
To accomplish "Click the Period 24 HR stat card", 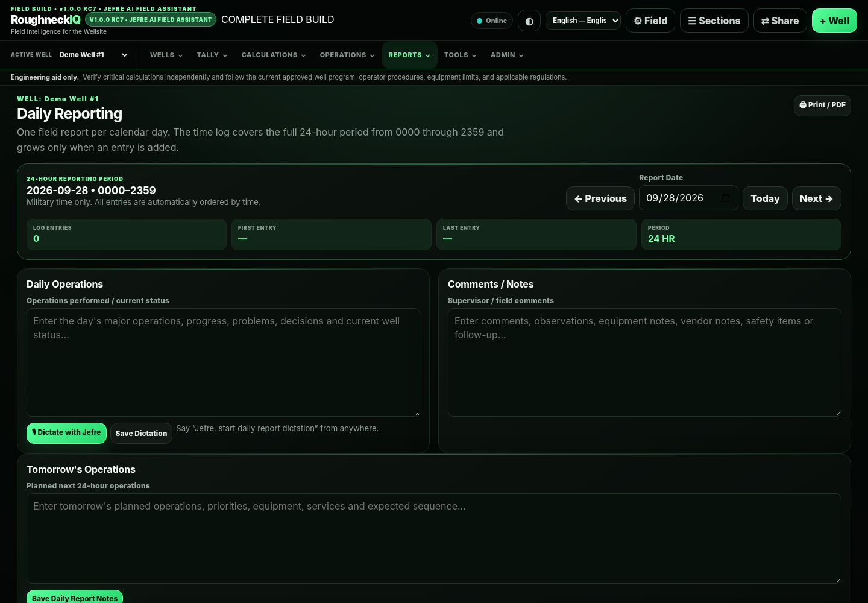I will point(741,234).
